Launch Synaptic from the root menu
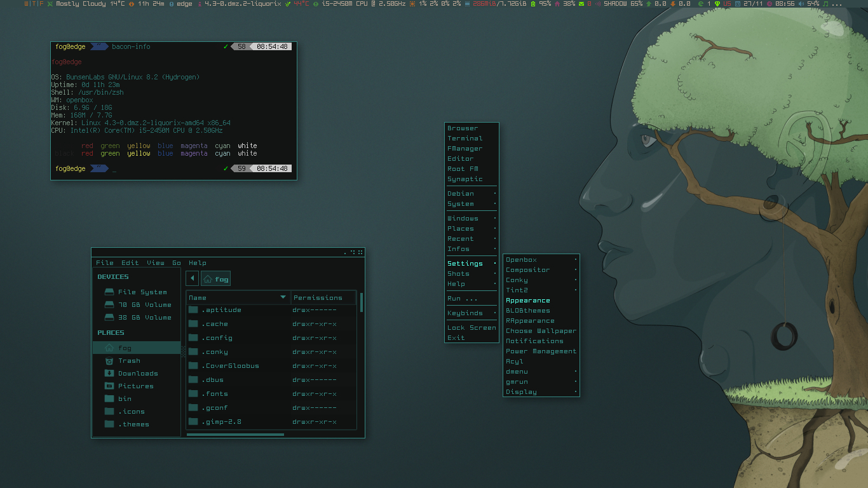This screenshot has height=488, width=868. pos(471,179)
